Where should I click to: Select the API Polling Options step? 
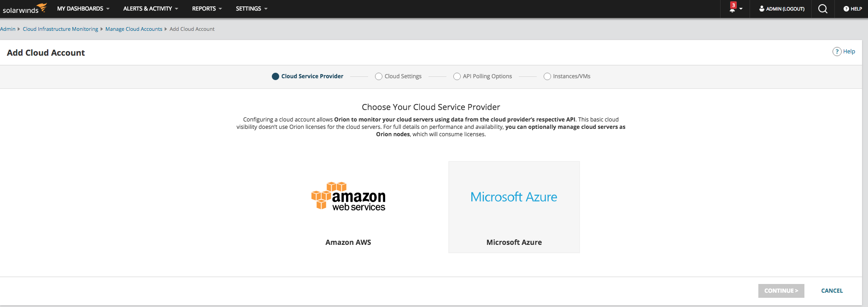click(x=482, y=76)
